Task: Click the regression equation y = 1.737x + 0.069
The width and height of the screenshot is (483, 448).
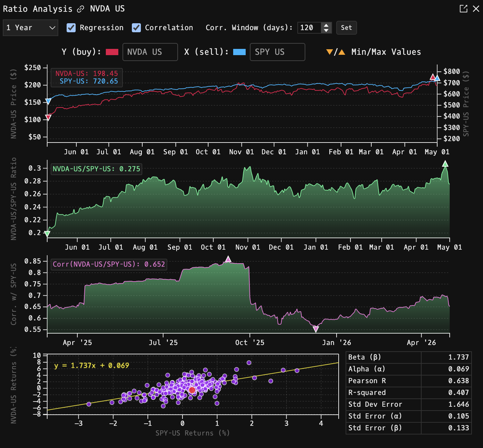Action: click(x=92, y=365)
